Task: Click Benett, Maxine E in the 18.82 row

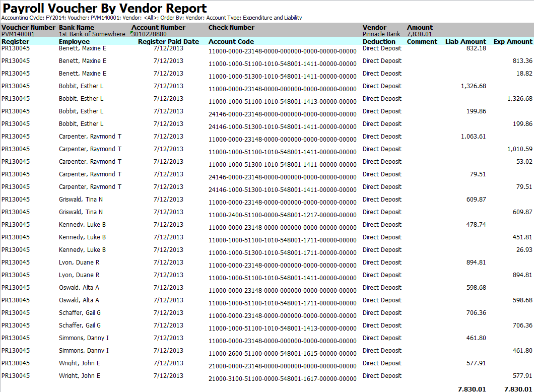Action: [x=83, y=73]
